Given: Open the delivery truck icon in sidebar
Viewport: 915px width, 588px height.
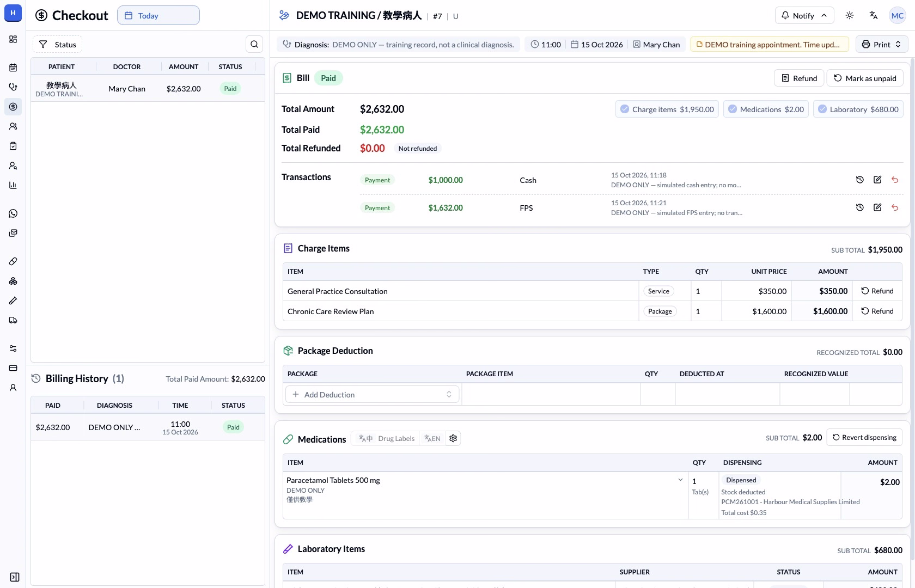Looking at the screenshot, I should 13,320.
